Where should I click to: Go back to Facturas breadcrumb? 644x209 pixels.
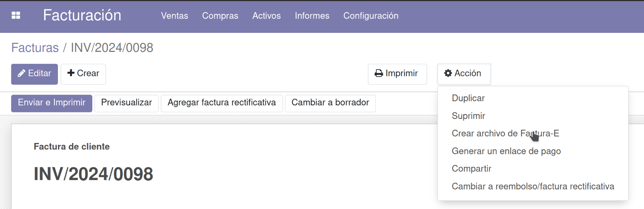pyautogui.click(x=35, y=48)
